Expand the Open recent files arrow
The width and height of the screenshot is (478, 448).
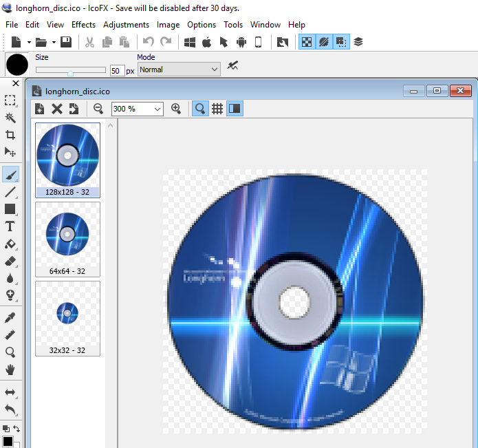[x=54, y=42]
